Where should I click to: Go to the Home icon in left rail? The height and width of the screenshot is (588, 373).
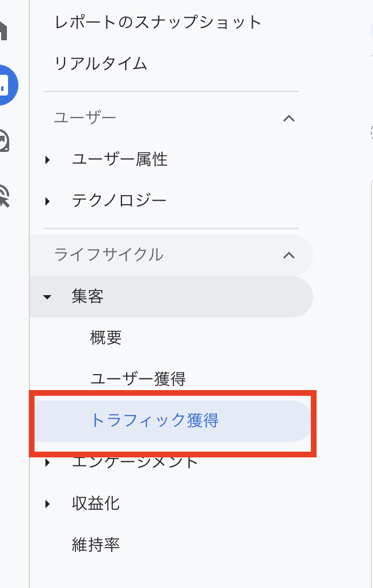pyautogui.click(x=3, y=30)
